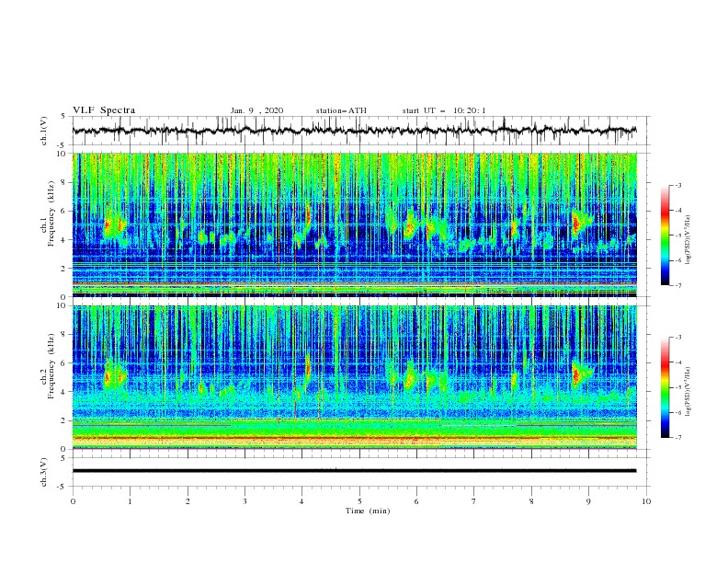Click the ch.1 spectrogram panel
The image size is (728, 563).
pos(355,224)
